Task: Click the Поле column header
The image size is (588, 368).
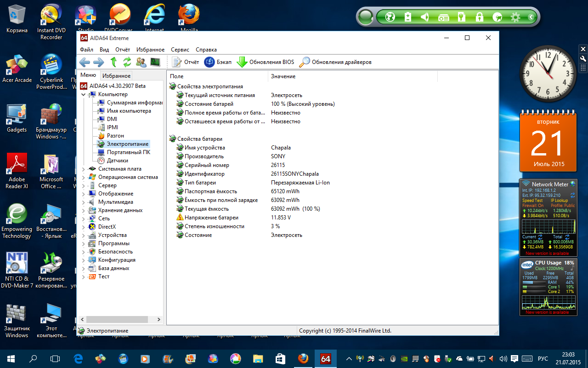Action: tap(217, 76)
